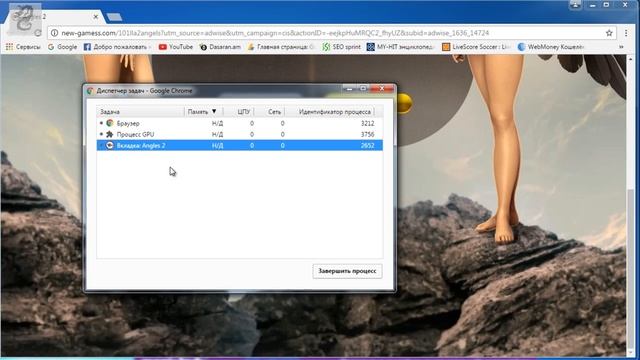Image resolution: width=640 pixels, height=360 pixels.
Task: Close the Angels 2 browser tab
Action: tap(96, 17)
